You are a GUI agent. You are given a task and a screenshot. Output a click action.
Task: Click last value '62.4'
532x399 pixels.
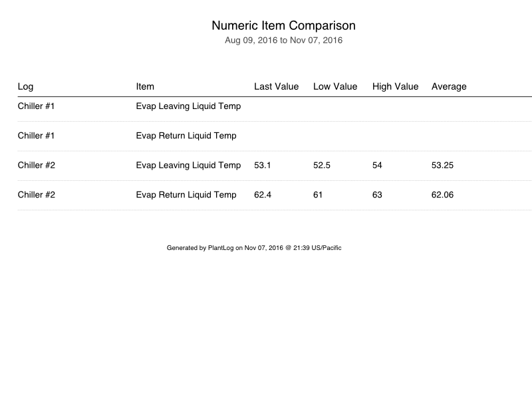[x=263, y=195]
